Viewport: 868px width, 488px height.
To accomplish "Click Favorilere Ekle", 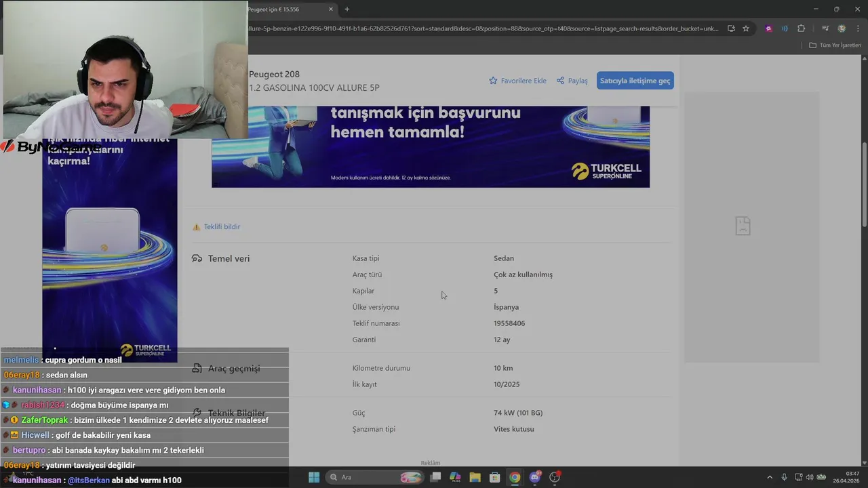I will [517, 81].
